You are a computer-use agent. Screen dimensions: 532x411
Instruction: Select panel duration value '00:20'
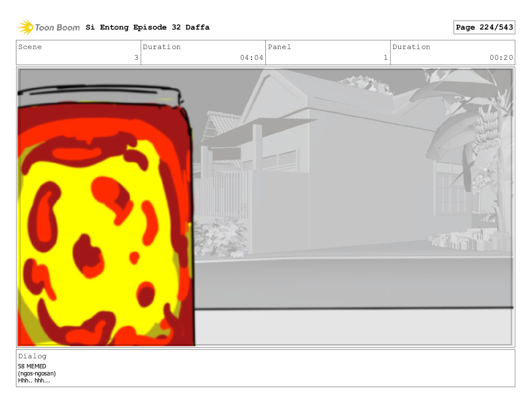(x=501, y=57)
